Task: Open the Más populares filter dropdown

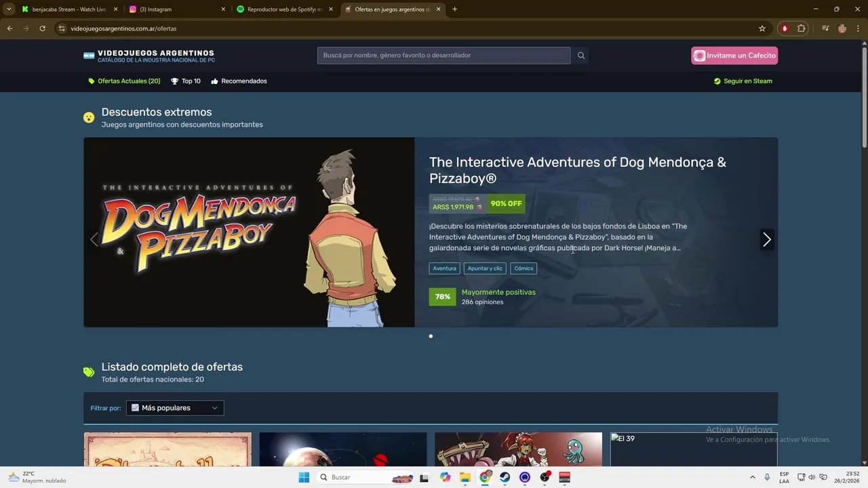Action: [x=175, y=408]
